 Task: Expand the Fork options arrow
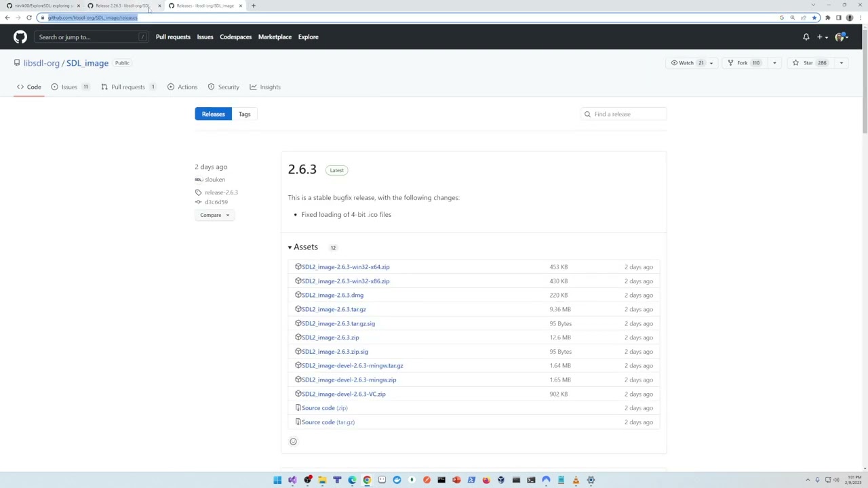(774, 63)
